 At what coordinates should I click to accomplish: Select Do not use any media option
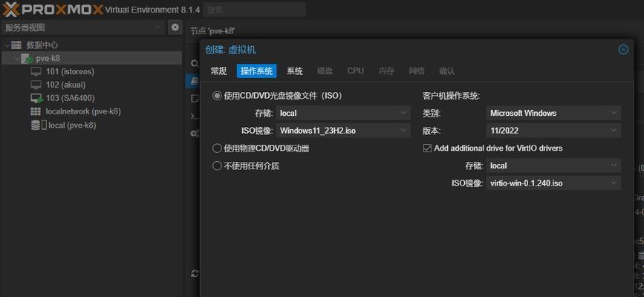click(216, 166)
